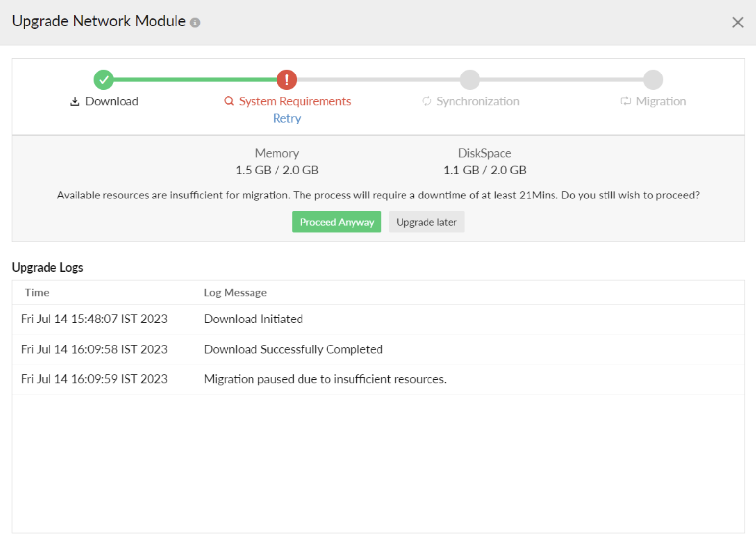This screenshot has width=756, height=544.
Task: Choose Upgrade later button
Action: click(426, 222)
